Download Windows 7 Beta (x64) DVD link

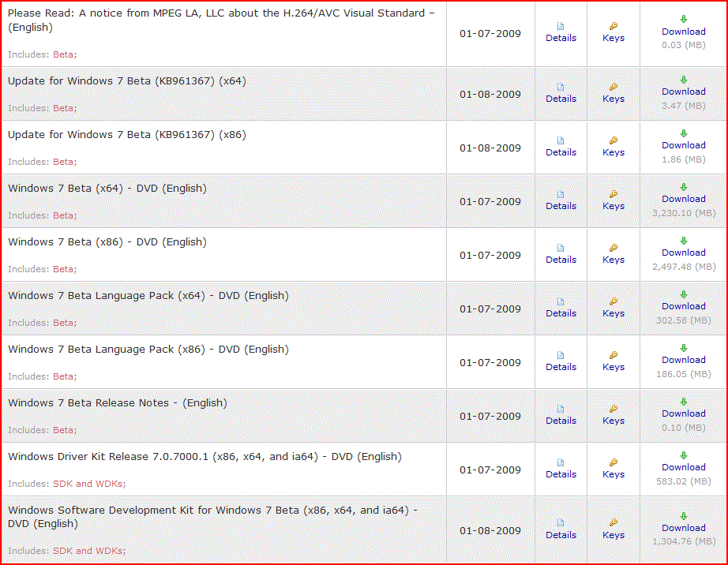(684, 199)
